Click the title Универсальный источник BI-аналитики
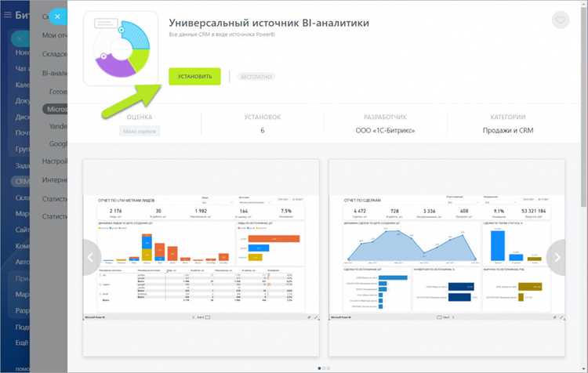 click(269, 23)
